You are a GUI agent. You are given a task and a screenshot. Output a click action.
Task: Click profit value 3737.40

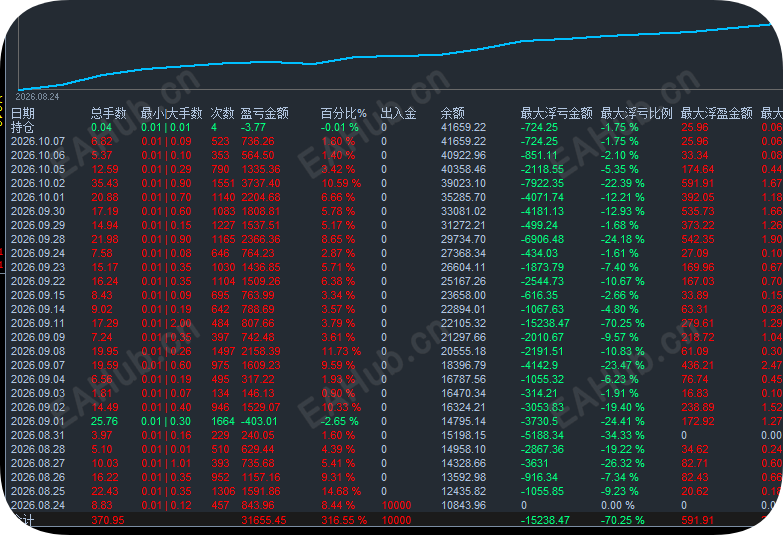pyautogui.click(x=261, y=183)
